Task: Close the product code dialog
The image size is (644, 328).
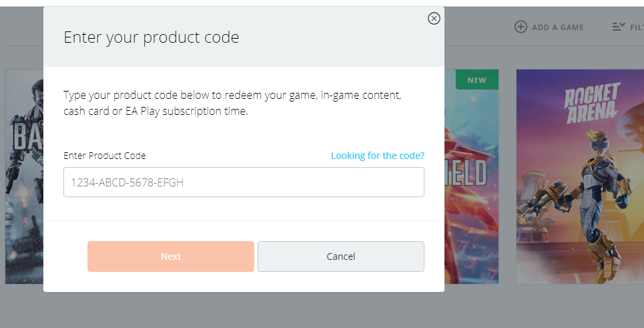Action: coord(434,19)
